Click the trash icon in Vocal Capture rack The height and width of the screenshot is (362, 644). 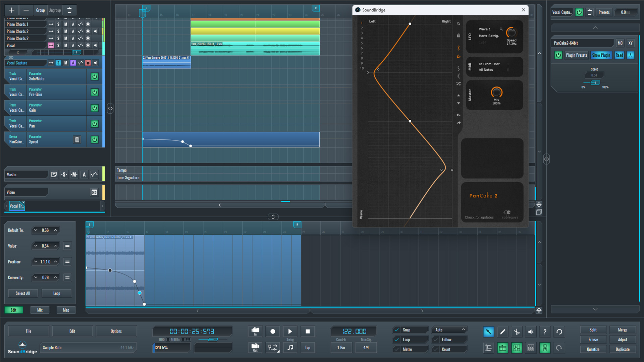(x=590, y=12)
